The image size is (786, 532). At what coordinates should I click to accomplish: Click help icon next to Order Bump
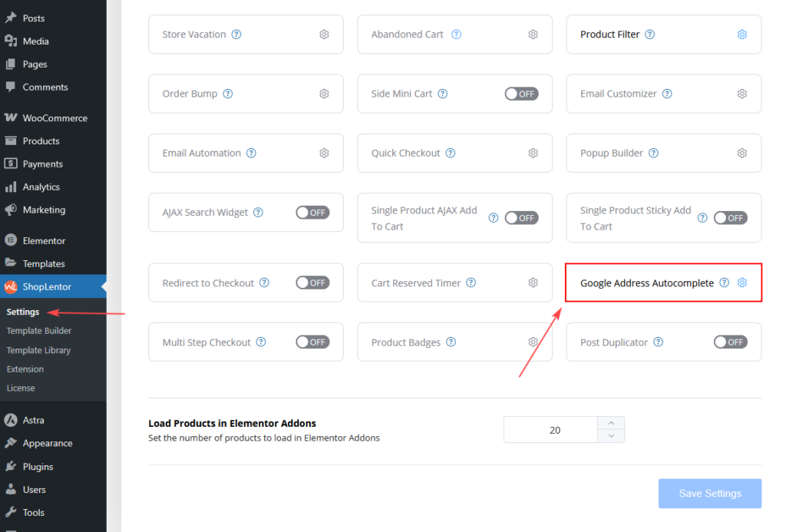pyautogui.click(x=228, y=94)
